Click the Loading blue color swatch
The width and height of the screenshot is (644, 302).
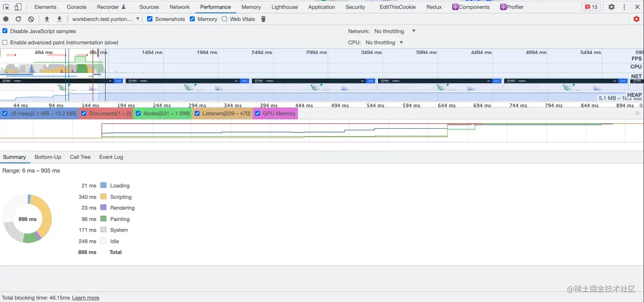pos(103,185)
